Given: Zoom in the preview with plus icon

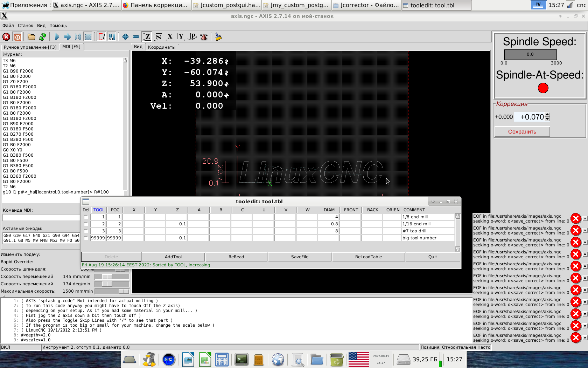Looking at the screenshot, I should click(125, 37).
